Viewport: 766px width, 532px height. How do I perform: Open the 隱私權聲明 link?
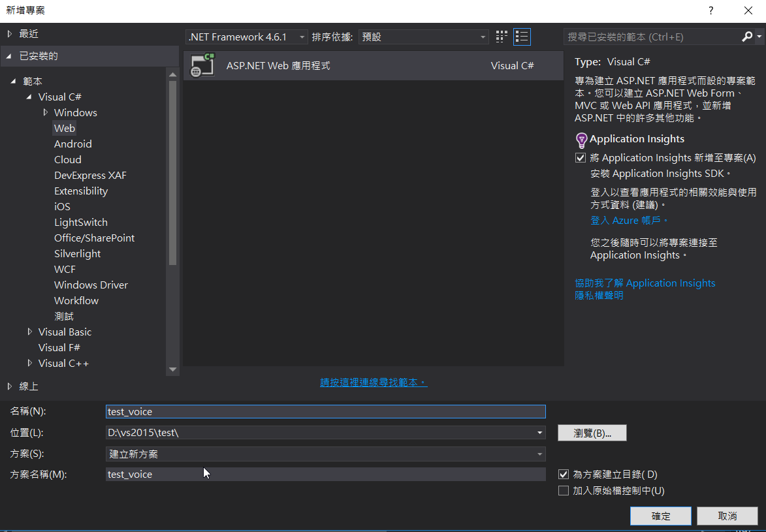point(599,296)
